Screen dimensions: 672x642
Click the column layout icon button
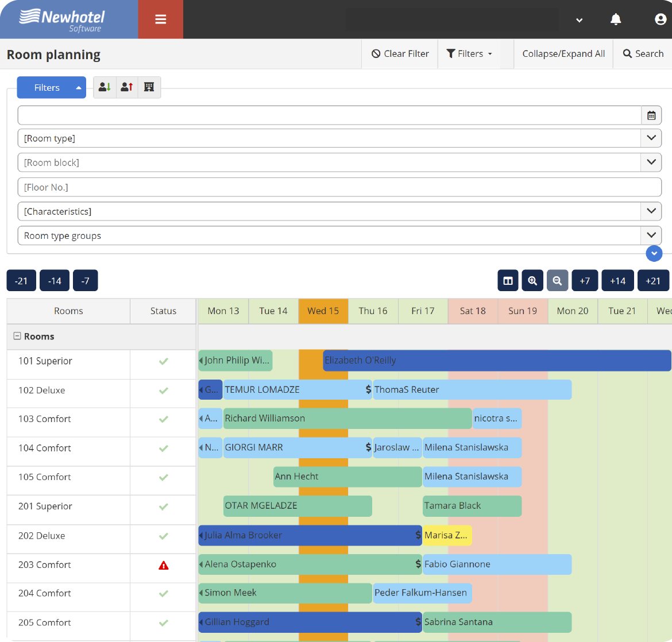(508, 281)
